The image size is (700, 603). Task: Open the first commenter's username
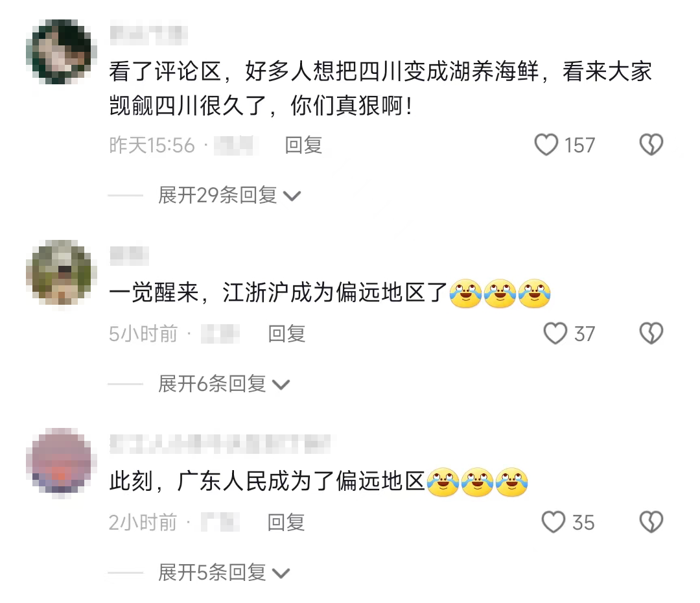click(148, 32)
